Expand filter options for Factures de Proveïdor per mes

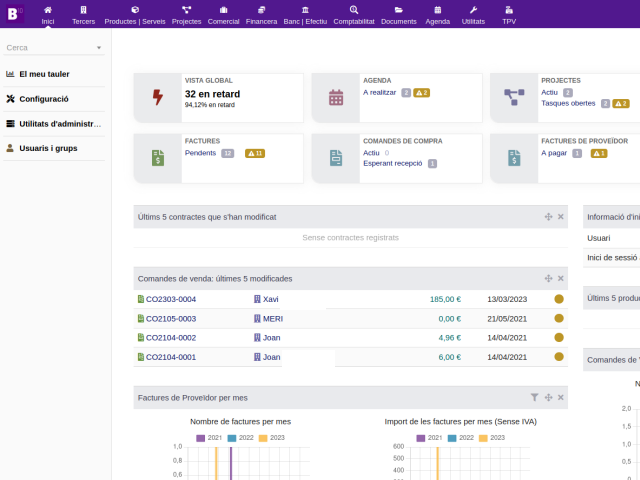[534, 398]
